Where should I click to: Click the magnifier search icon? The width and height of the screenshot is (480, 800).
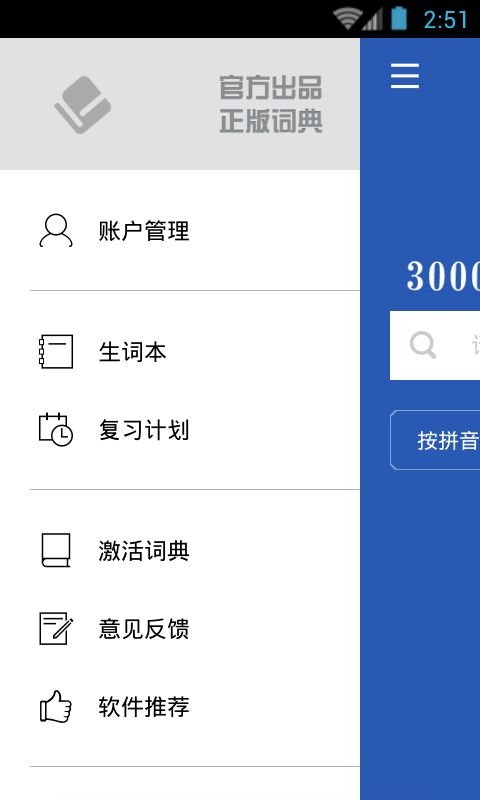(423, 345)
